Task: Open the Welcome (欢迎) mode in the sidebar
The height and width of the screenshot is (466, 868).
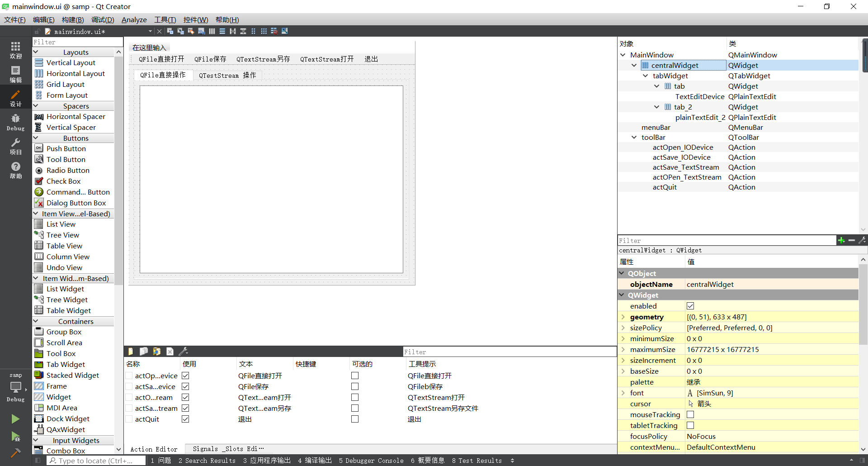Action: [x=16, y=50]
